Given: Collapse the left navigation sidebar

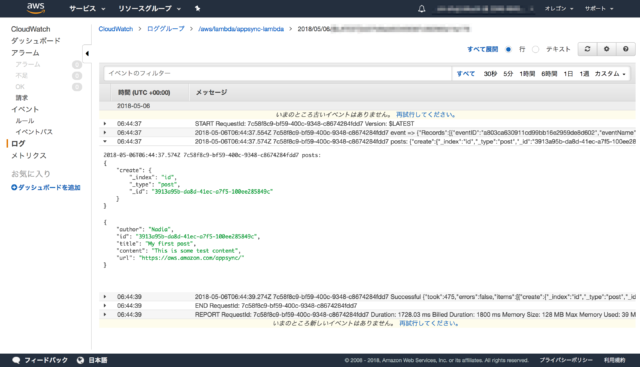Looking at the screenshot, I should point(87,53).
